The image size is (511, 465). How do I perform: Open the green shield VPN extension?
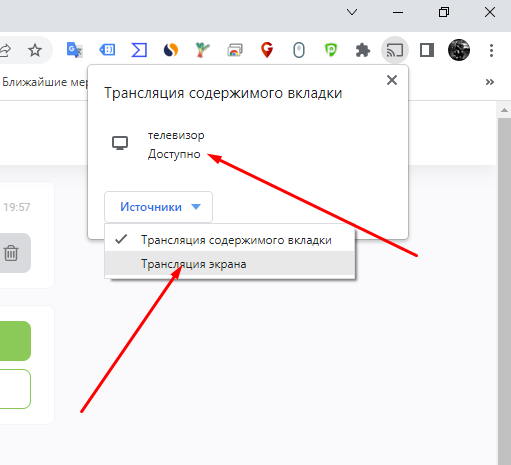point(331,50)
